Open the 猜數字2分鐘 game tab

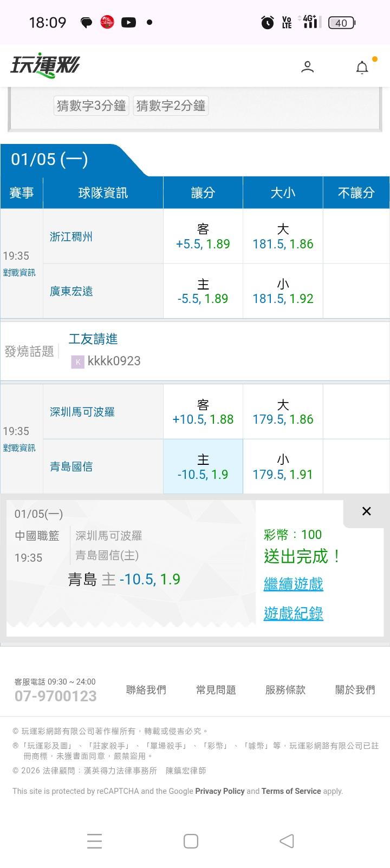click(171, 106)
